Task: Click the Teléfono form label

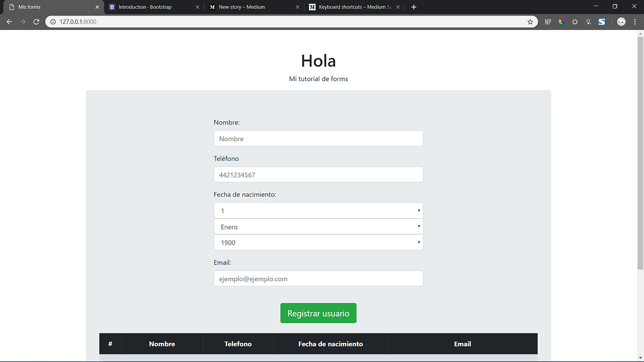Action: point(226,159)
